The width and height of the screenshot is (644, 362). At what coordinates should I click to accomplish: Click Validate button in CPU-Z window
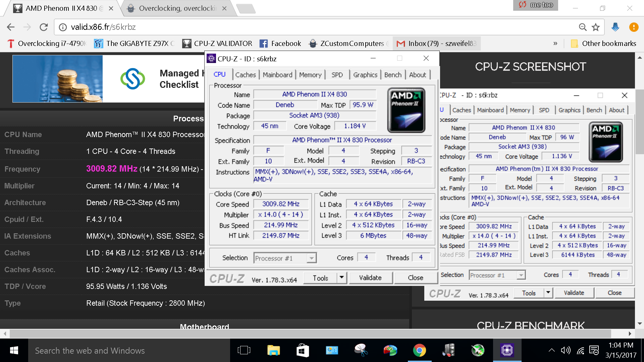pos(370,278)
